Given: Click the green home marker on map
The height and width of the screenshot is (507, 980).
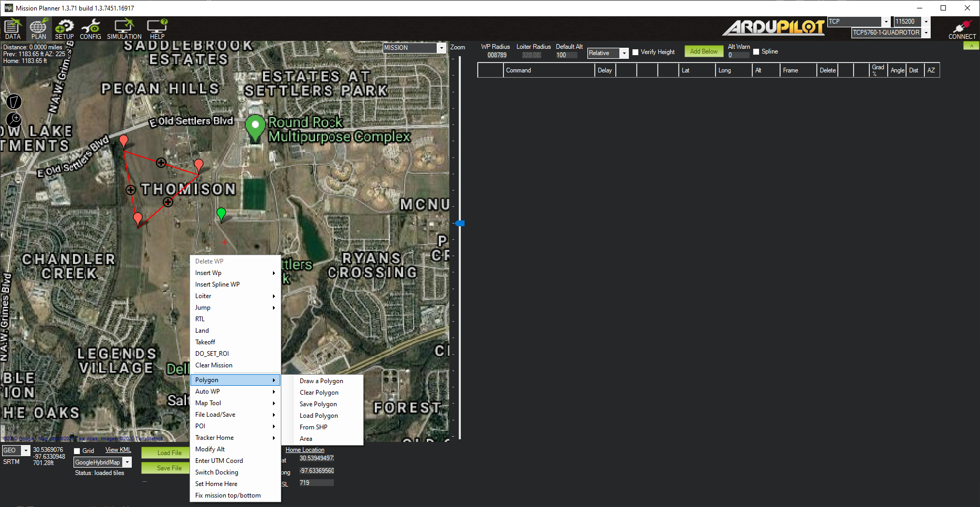Looking at the screenshot, I should click(x=221, y=213).
